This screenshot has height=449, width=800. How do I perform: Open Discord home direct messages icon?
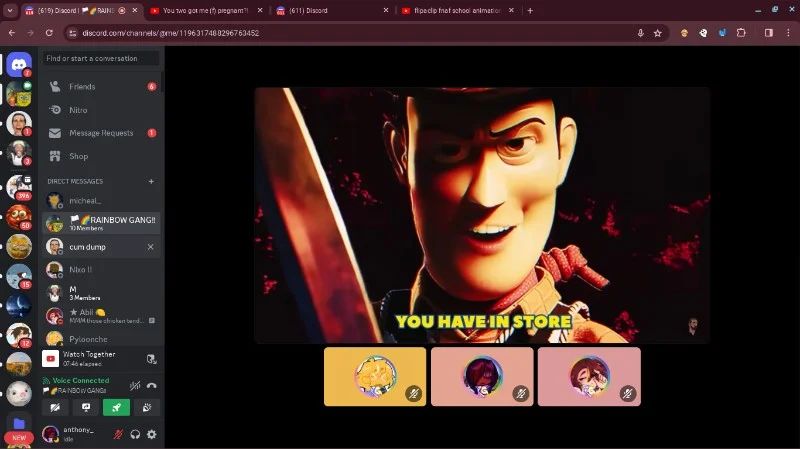tap(19, 64)
